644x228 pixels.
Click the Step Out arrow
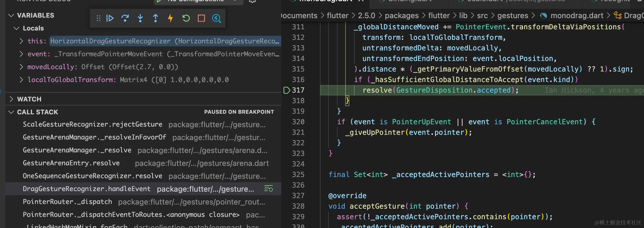[156, 18]
